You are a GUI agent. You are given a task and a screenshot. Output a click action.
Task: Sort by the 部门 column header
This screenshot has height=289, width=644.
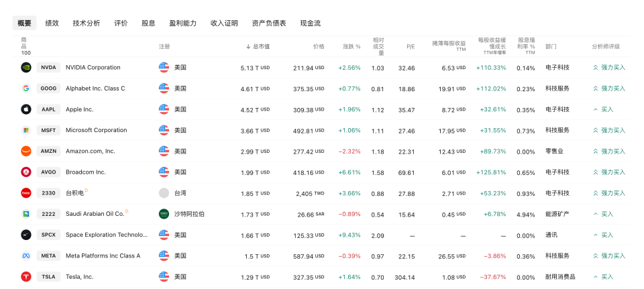pos(551,46)
